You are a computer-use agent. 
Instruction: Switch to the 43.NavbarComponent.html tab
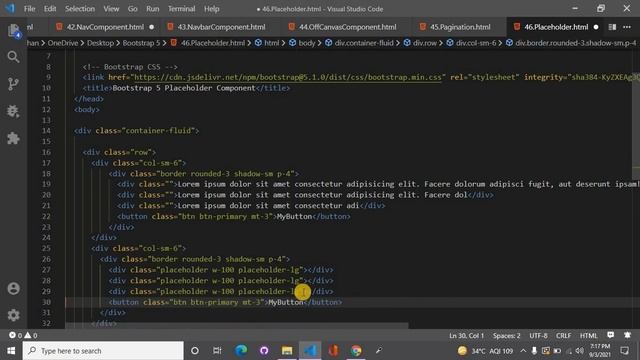click(221, 27)
